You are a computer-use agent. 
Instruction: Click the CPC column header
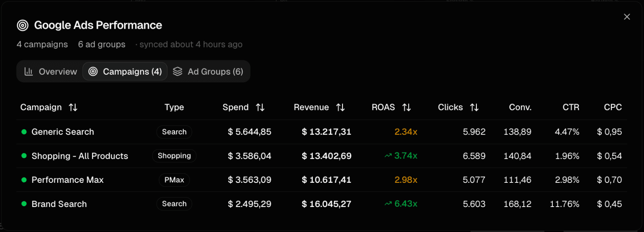coord(613,107)
